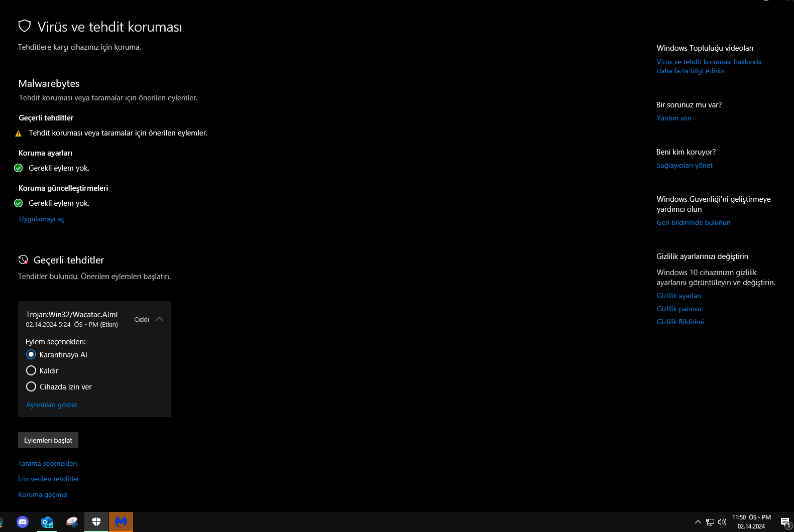The image size is (794, 532).
Task: Click the Beni kim koruyor? heading
Action: point(686,152)
